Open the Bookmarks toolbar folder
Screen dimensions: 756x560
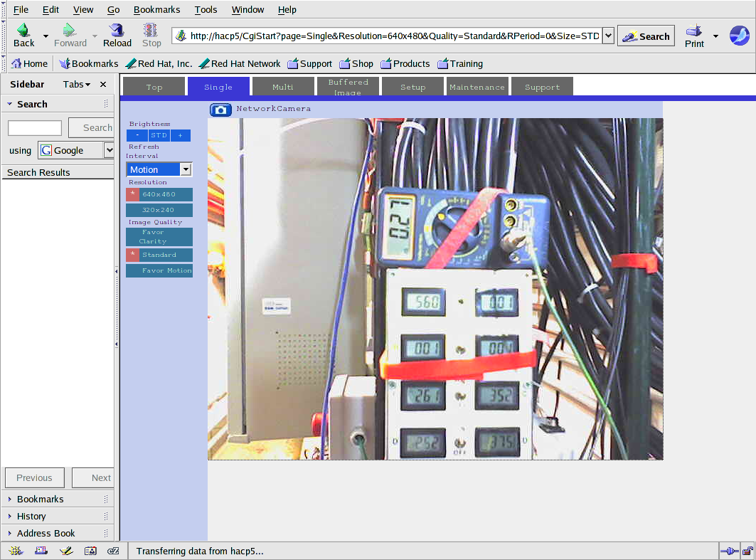89,63
